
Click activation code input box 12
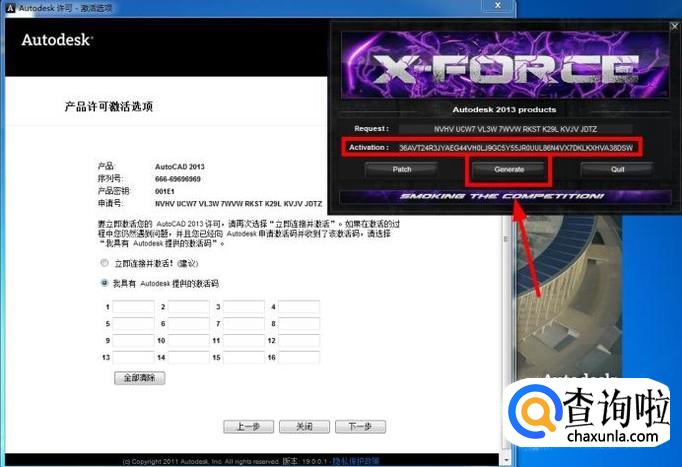[299, 340]
